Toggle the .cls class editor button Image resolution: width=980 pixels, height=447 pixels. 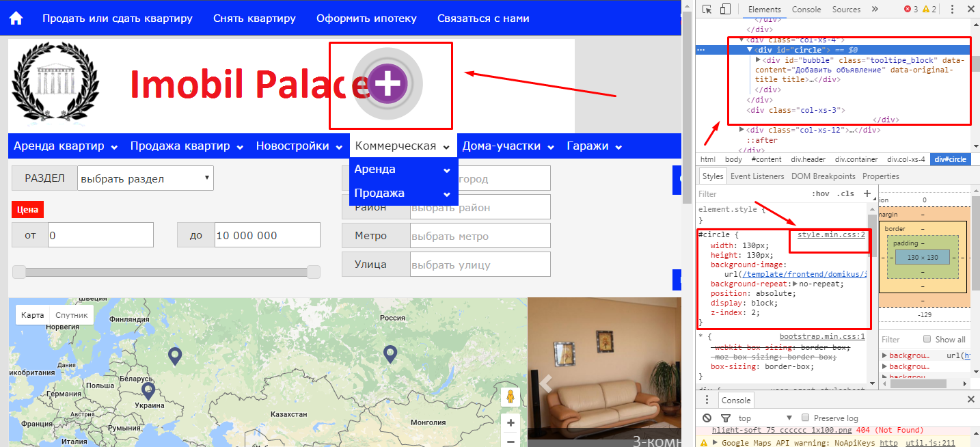(x=845, y=193)
